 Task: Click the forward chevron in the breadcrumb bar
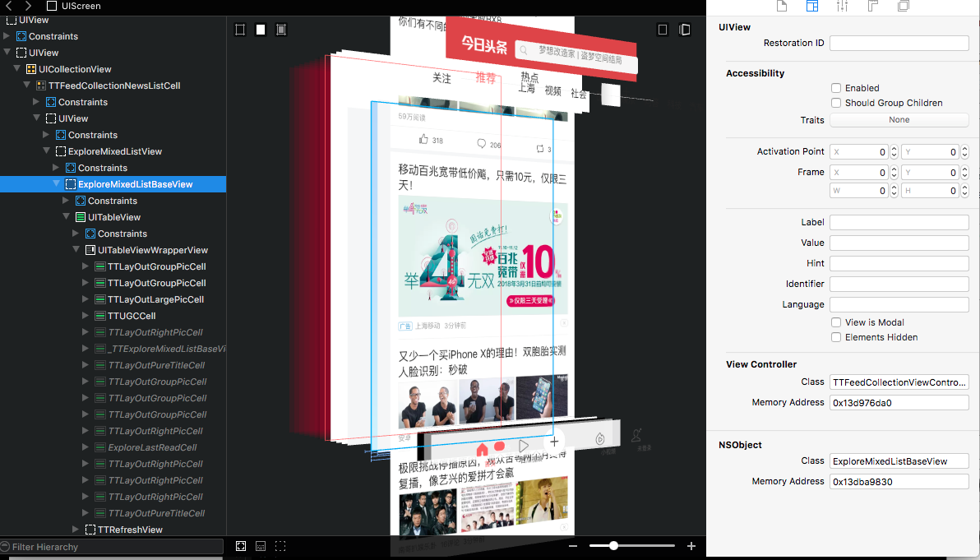point(28,6)
